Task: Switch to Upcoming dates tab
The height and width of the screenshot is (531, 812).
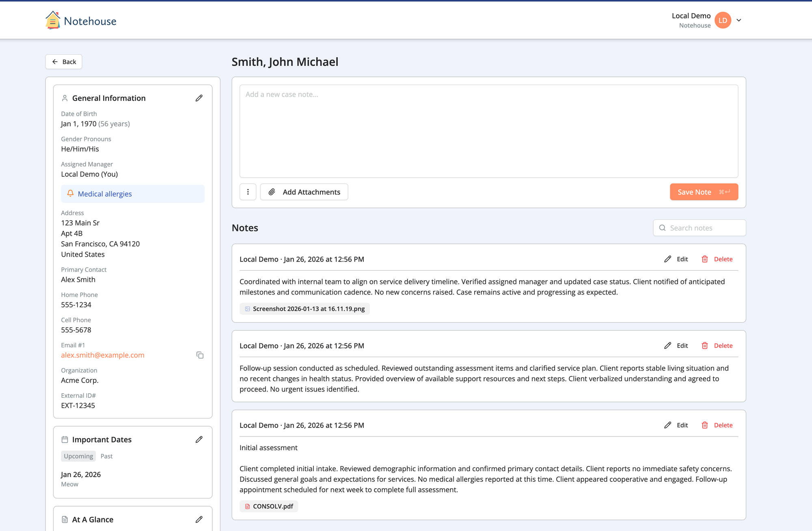Action: click(x=78, y=456)
